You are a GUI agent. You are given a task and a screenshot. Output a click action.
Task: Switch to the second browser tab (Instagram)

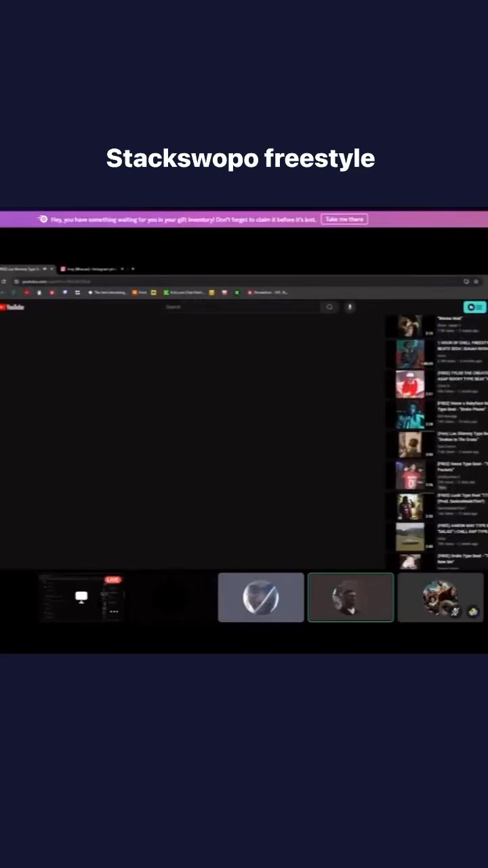pos(91,269)
